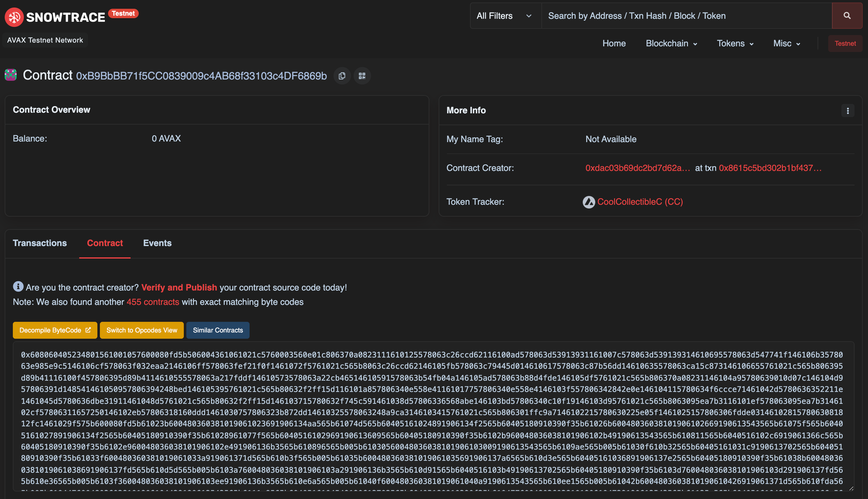Open the 455 contracts link

pyautogui.click(x=152, y=302)
